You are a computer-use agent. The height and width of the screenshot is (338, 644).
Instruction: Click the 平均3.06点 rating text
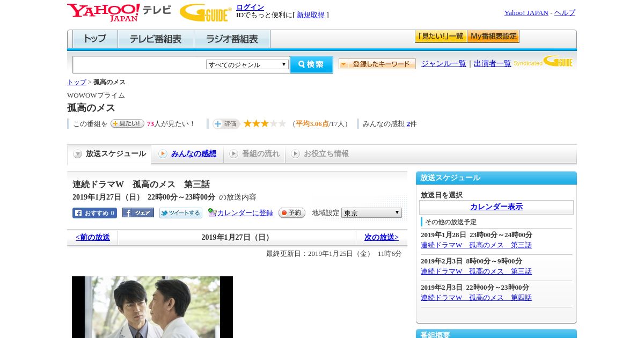(312, 124)
